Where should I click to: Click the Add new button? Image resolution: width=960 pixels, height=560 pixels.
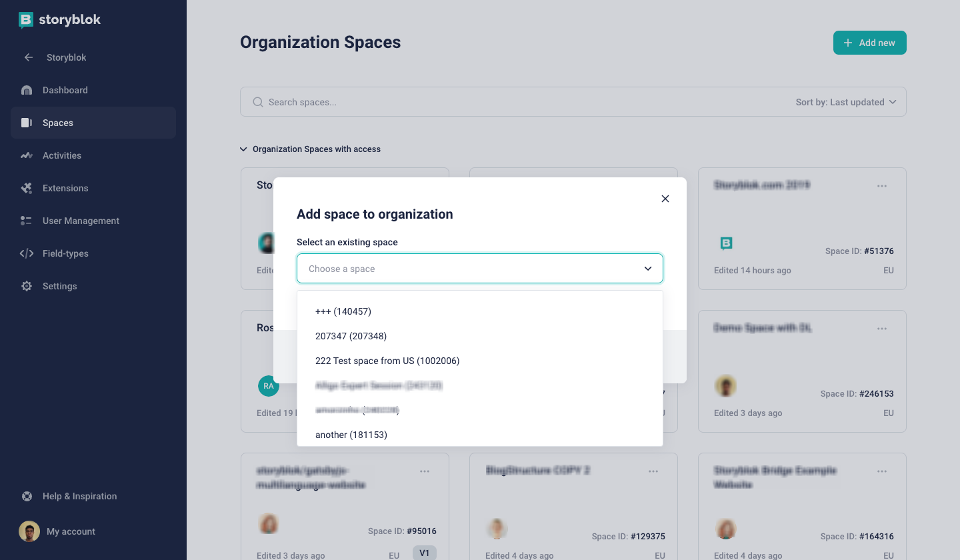tap(870, 43)
